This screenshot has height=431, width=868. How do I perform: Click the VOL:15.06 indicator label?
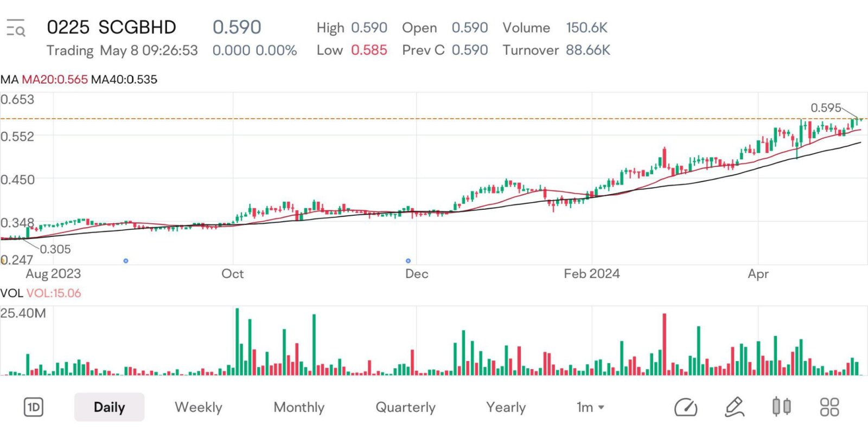[x=54, y=293]
